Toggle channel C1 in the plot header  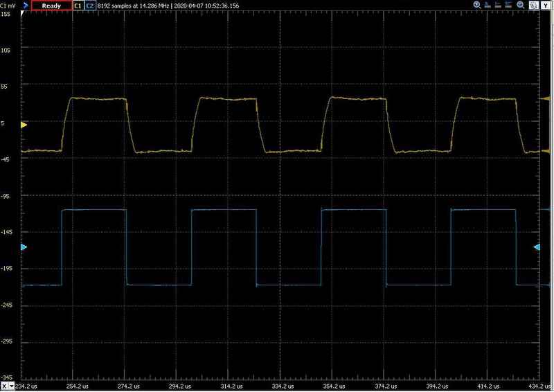pyautogui.click(x=78, y=6)
